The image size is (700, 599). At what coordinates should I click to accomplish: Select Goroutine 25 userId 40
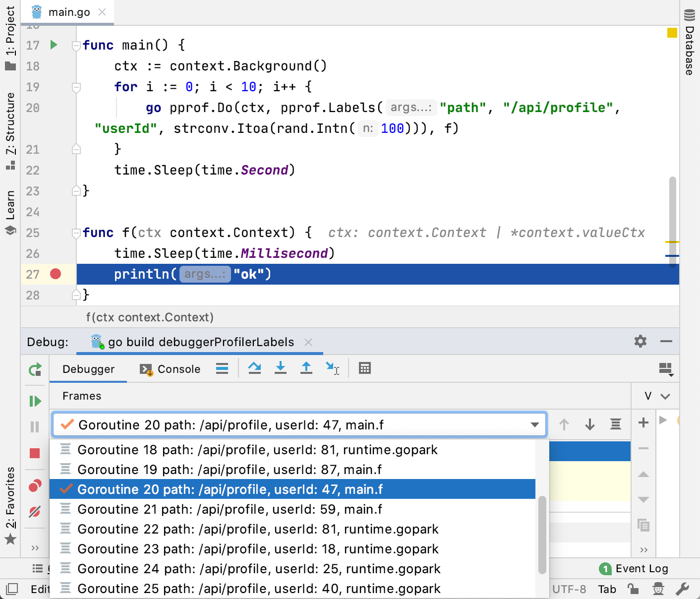click(x=292, y=589)
